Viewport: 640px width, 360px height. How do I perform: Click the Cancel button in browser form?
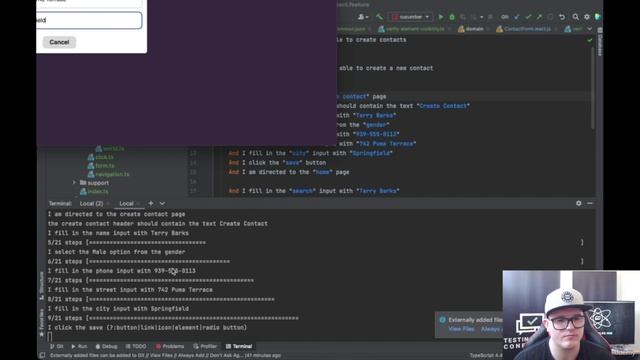[59, 42]
